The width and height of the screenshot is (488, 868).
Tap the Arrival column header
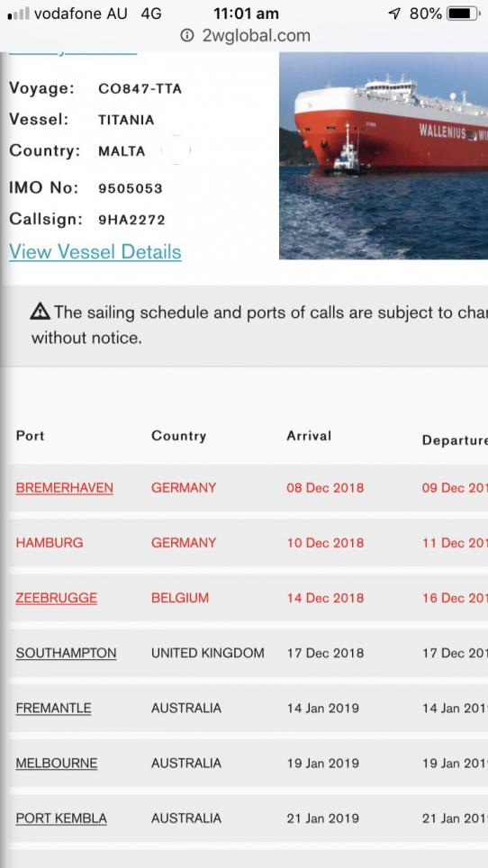pos(309,436)
